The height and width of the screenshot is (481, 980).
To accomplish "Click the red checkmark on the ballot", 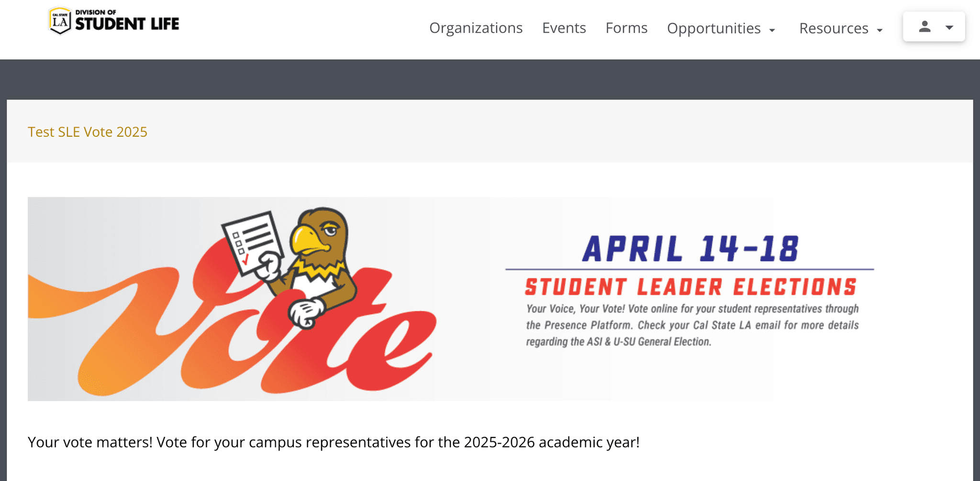I will click(245, 260).
